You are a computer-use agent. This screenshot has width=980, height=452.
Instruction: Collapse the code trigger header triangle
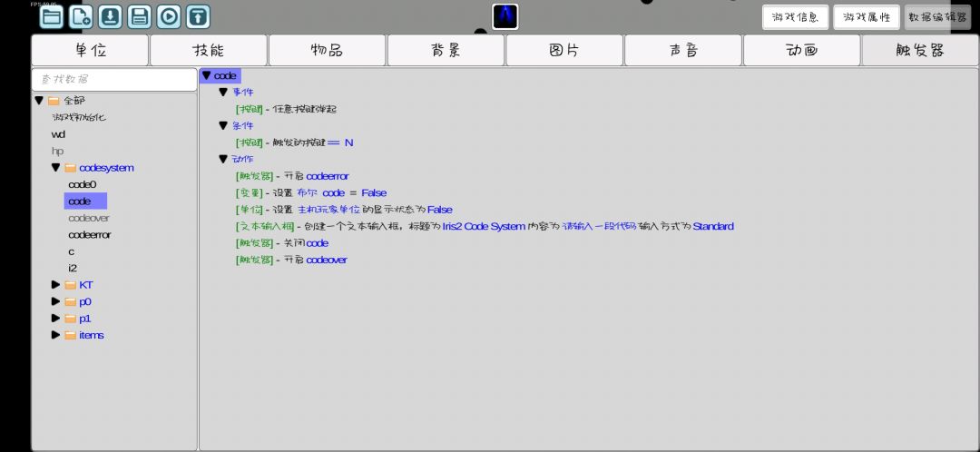(x=206, y=75)
